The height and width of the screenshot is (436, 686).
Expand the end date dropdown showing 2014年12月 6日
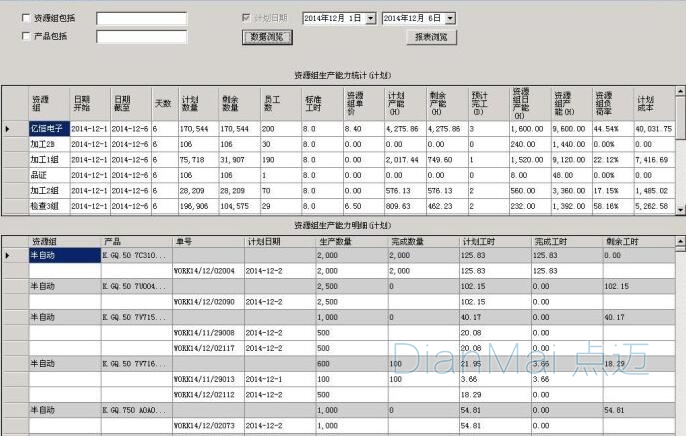pyautogui.click(x=450, y=18)
